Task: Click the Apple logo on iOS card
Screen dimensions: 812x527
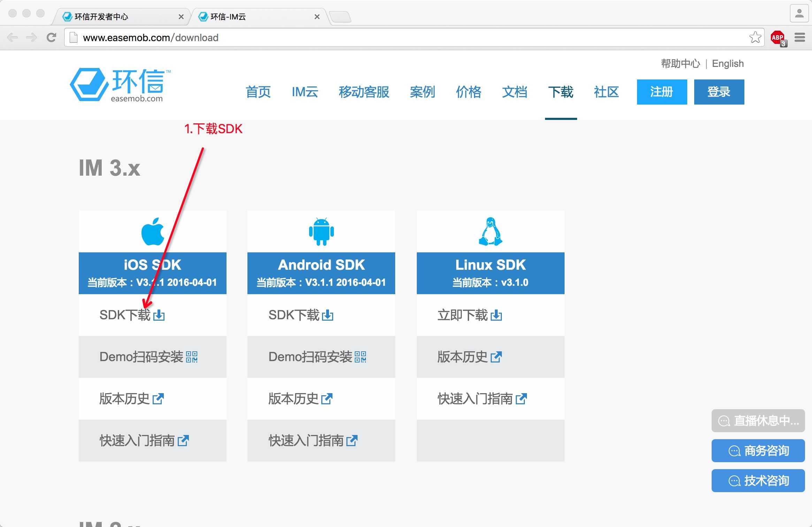Action: pyautogui.click(x=153, y=231)
